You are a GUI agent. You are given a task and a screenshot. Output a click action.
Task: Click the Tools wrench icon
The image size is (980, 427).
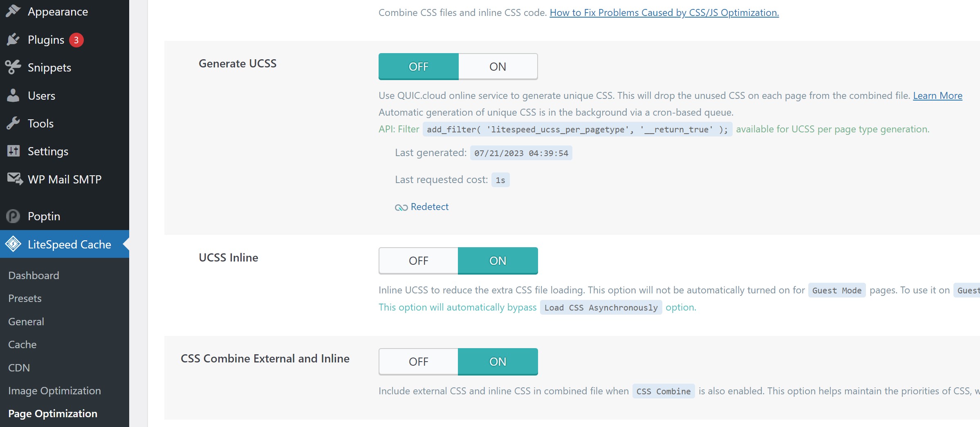click(x=13, y=123)
